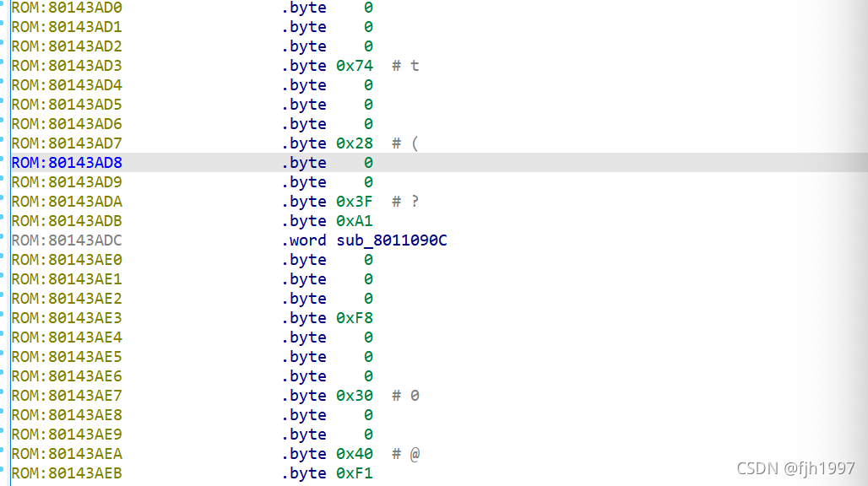Click the '# t' comment at 80143AD3

pyautogui.click(x=405, y=66)
